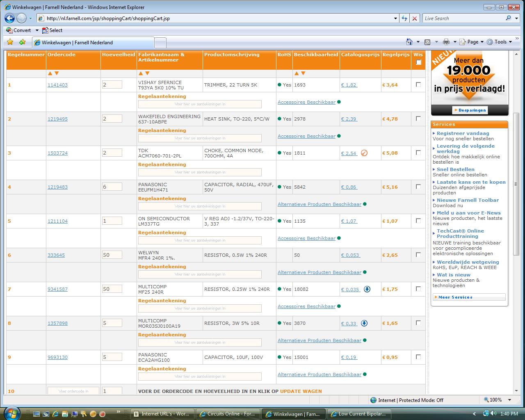Switch to Internet URL's Word taskbar window
Viewport: 525px width, 420px height.
(162, 414)
